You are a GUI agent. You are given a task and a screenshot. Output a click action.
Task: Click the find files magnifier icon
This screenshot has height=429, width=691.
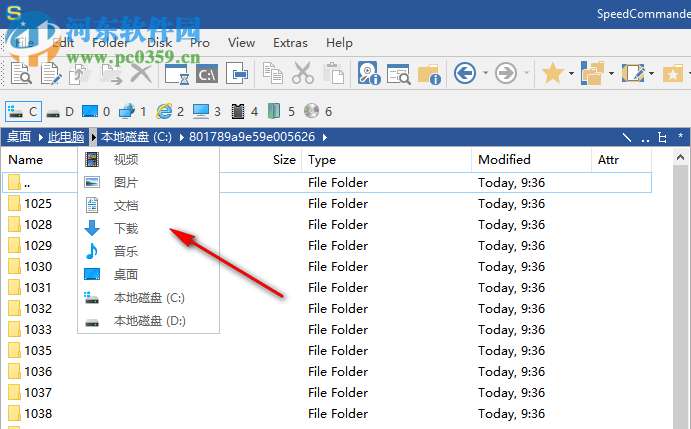click(x=399, y=74)
